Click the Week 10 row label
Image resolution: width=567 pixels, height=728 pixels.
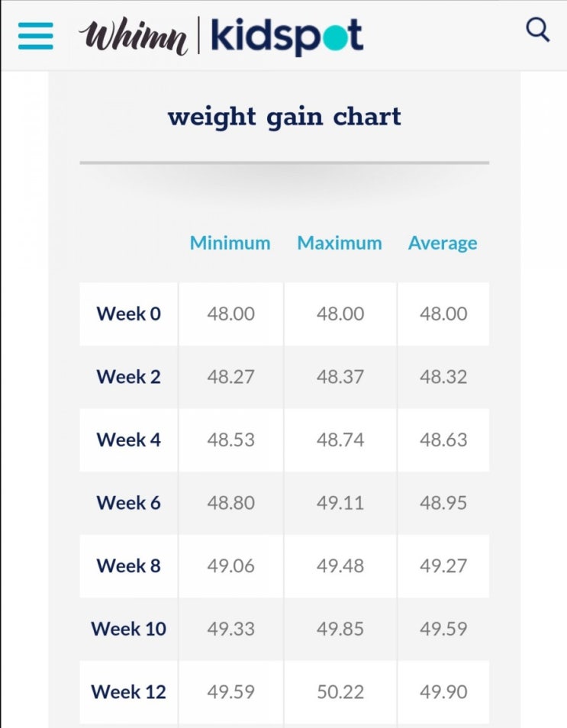[x=128, y=629]
